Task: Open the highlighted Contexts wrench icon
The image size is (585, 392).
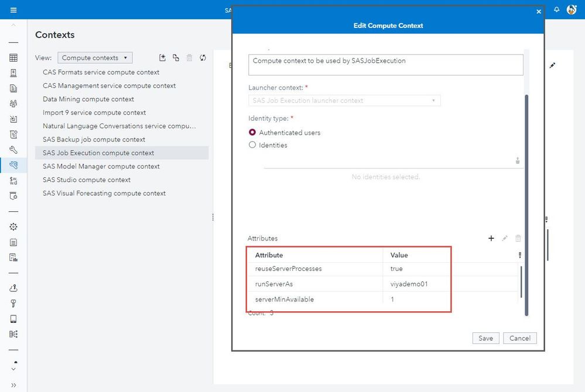Action: [x=13, y=165]
